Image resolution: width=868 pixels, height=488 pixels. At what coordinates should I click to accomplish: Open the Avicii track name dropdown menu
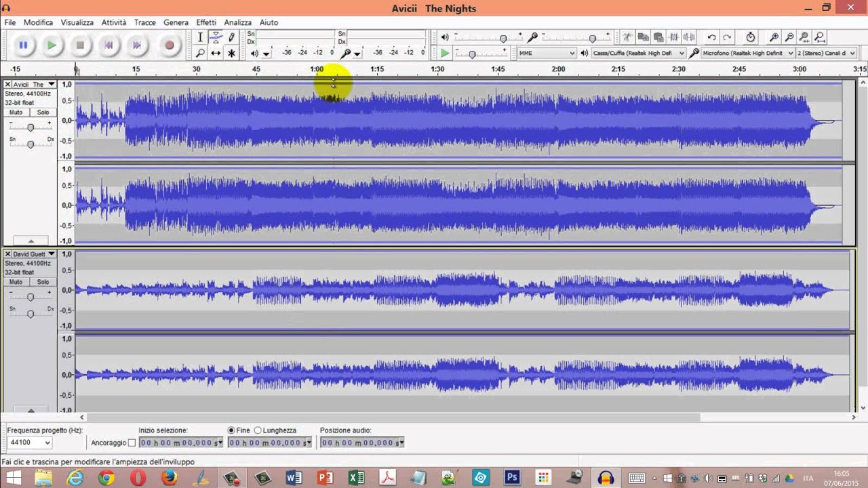34,85
